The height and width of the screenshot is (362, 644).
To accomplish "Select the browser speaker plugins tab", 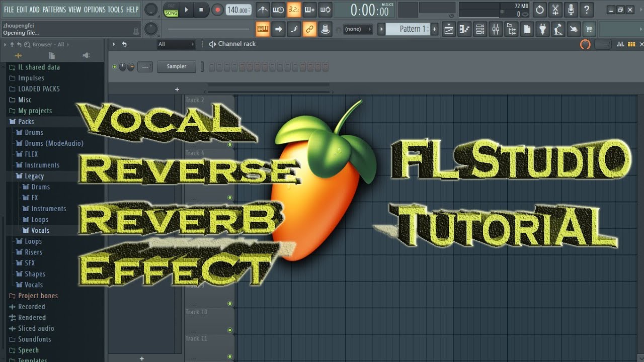I will [x=86, y=55].
